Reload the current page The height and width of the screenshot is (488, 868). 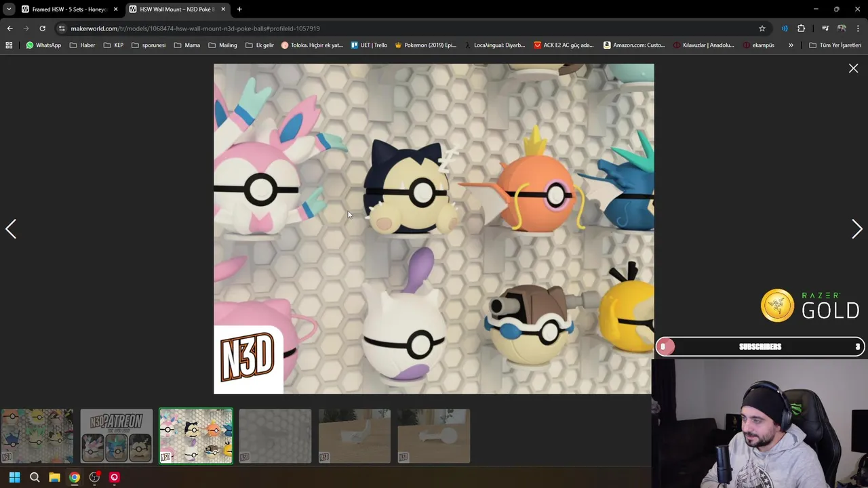pyautogui.click(x=42, y=28)
